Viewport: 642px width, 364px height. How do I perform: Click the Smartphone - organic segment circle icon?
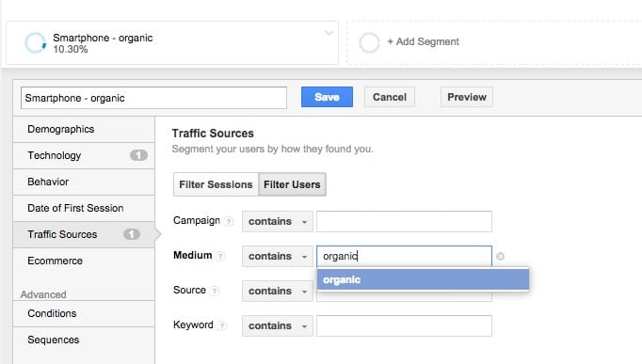pyautogui.click(x=35, y=42)
